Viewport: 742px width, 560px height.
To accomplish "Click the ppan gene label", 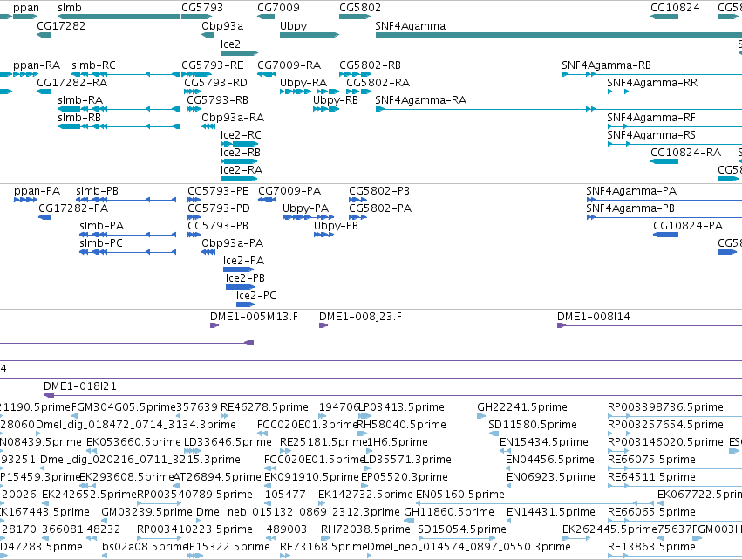I will point(26,8).
